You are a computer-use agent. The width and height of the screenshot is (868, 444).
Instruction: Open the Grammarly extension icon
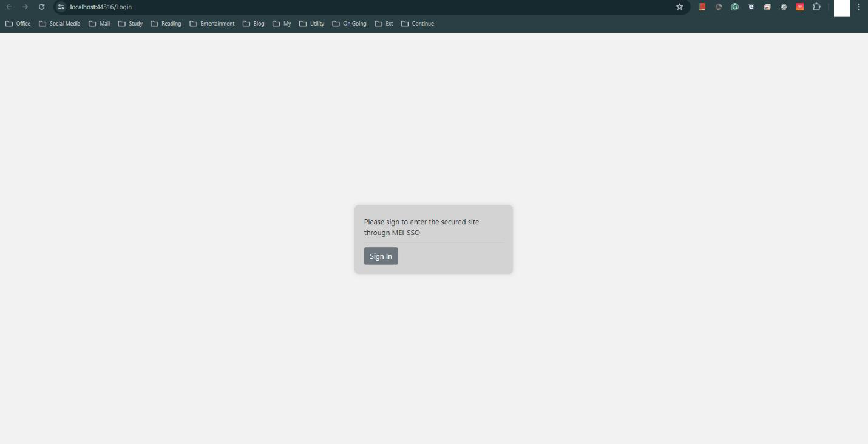click(735, 7)
